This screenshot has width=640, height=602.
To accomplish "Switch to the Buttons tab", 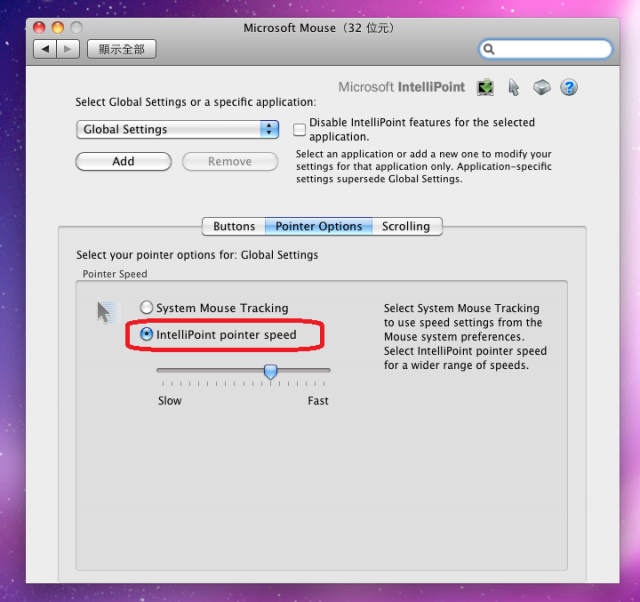I will [x=234, y=227].
